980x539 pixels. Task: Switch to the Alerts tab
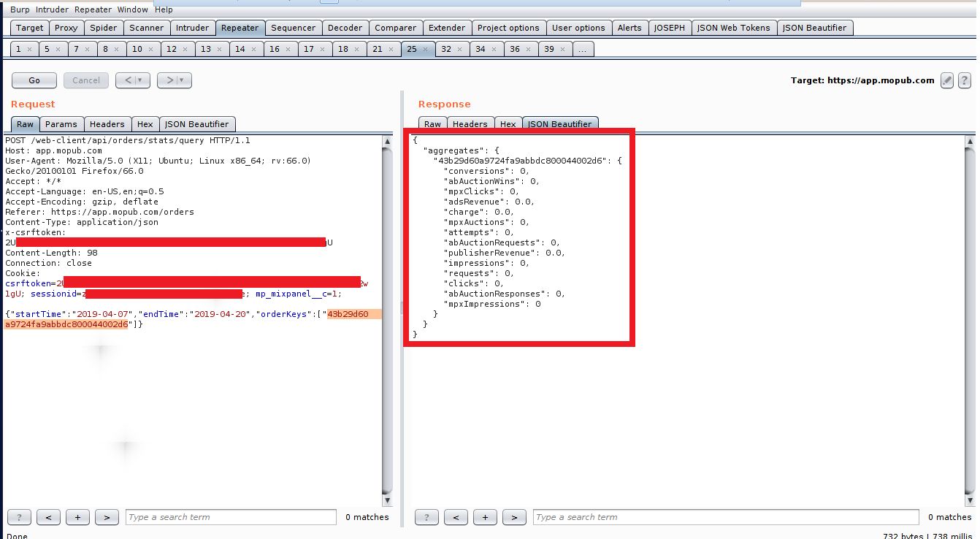tap(629, 28)
